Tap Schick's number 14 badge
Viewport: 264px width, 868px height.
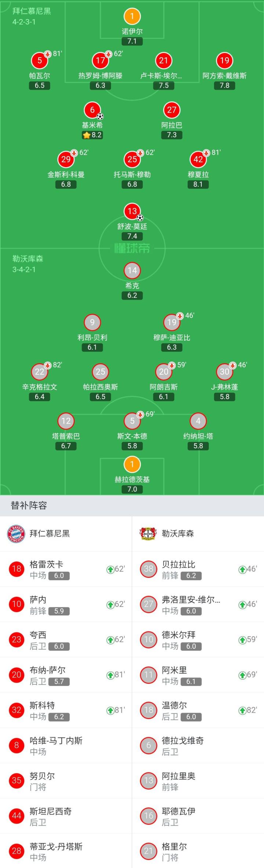(x=132, y=271)
